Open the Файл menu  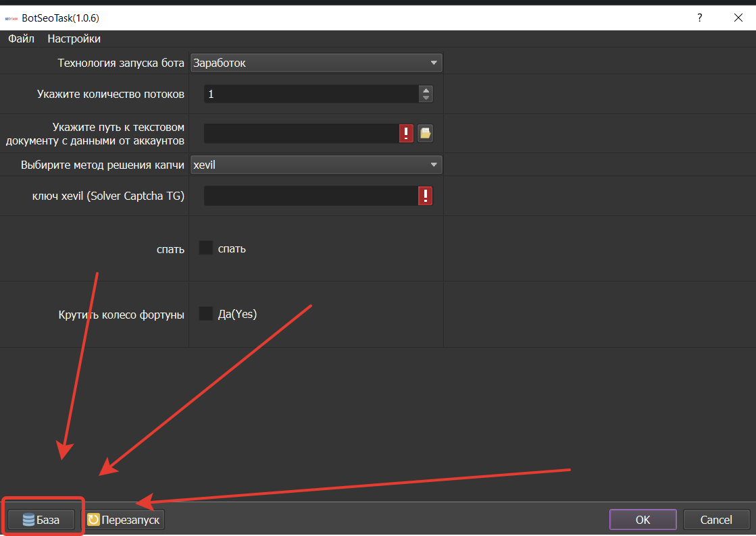click(21, 39)
